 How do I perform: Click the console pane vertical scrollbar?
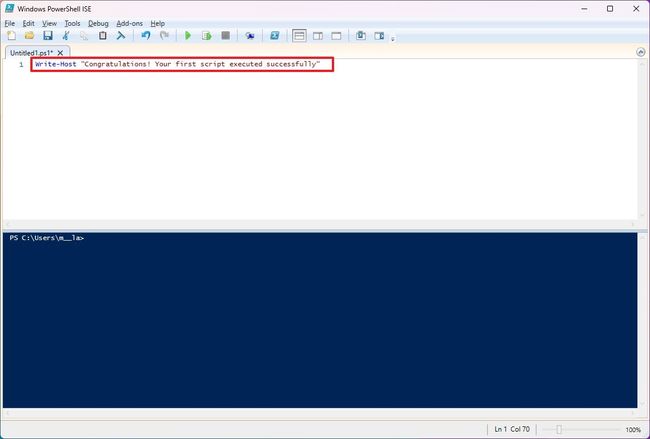click(x=642, y=320)
